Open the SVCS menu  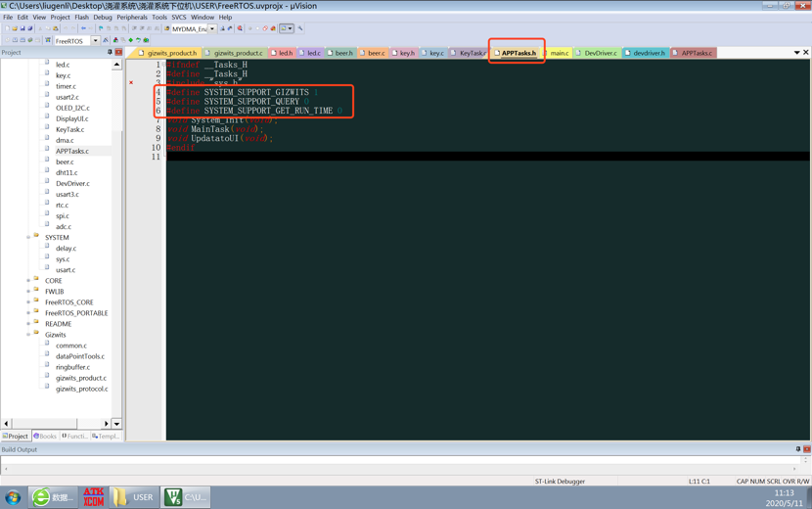179,17
